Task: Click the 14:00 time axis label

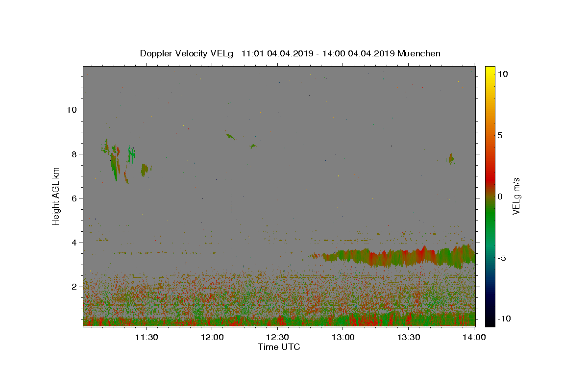Action: coord(475,337)
